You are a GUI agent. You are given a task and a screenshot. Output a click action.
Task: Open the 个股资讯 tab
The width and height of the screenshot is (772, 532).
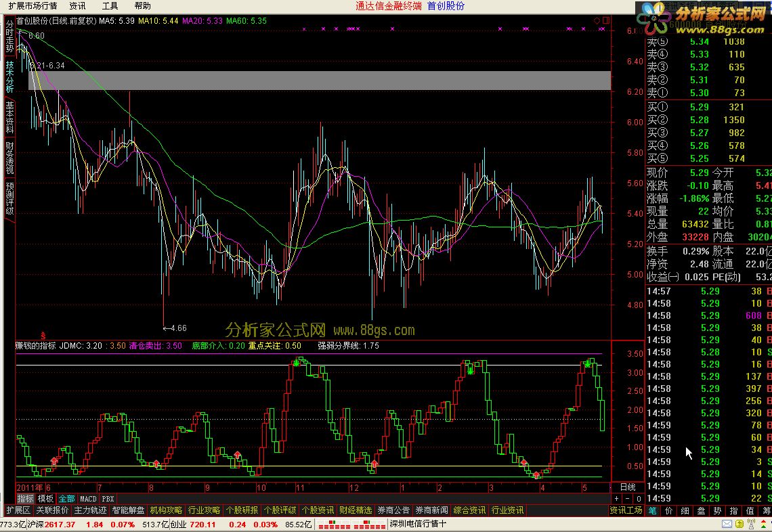coord(318,510)
